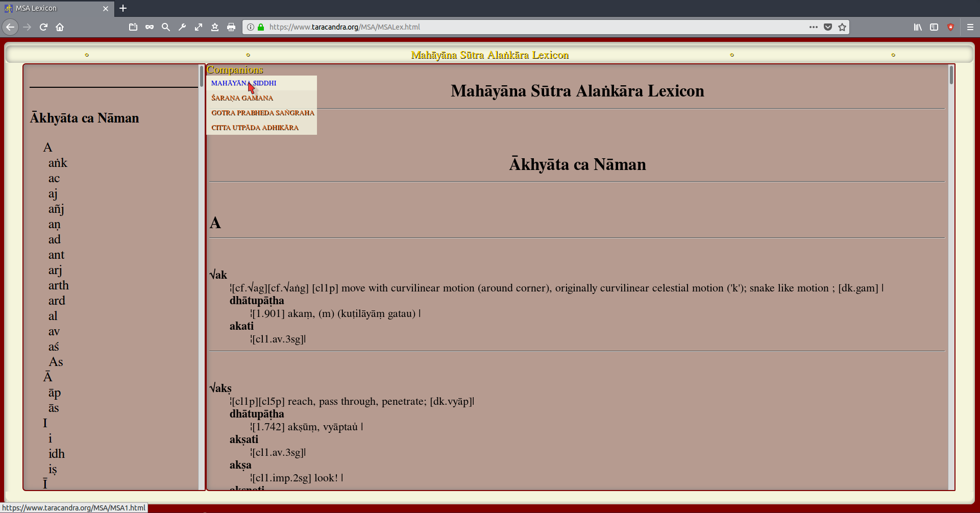Viewport: 980px width, 513px height.
Task: Select Mahāyāna Siddhi from Companions menu
Action: pos(243,83)
